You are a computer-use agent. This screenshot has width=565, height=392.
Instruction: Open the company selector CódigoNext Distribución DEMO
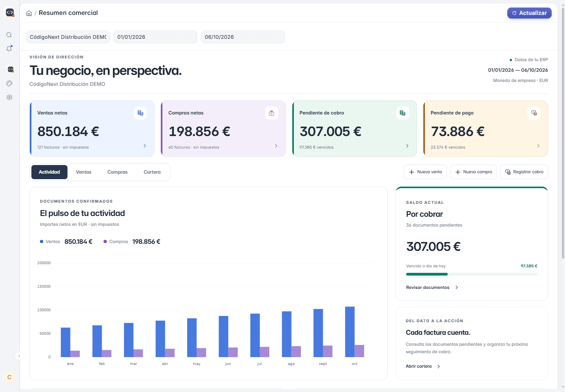pyautogui.click(x=68, y=37)
